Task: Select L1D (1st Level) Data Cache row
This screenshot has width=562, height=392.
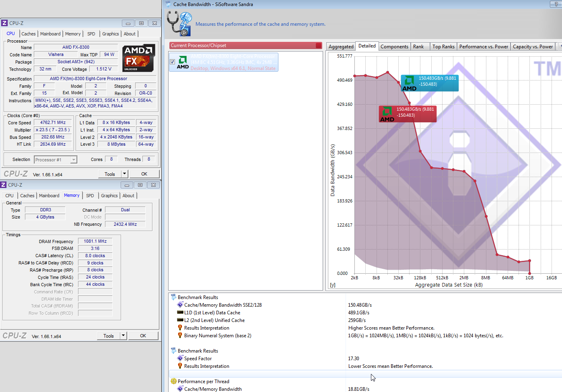Action: 365,313
